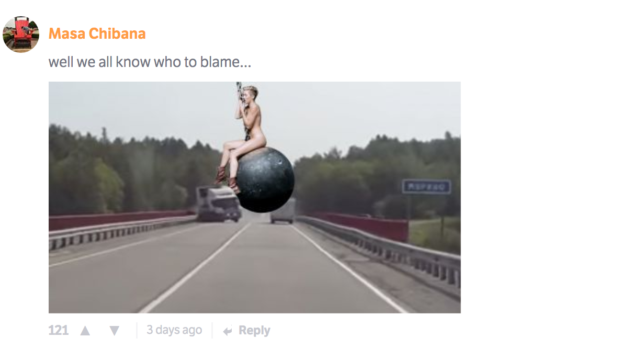Click the blue road sign in the photo

[426, 187]
